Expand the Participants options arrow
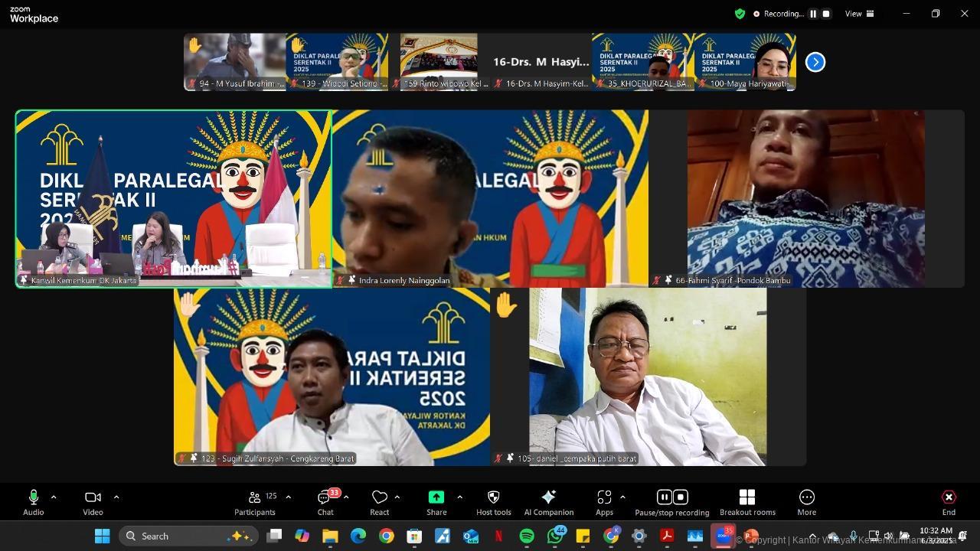This screenshot has height=551, width=980. [288, 497]
